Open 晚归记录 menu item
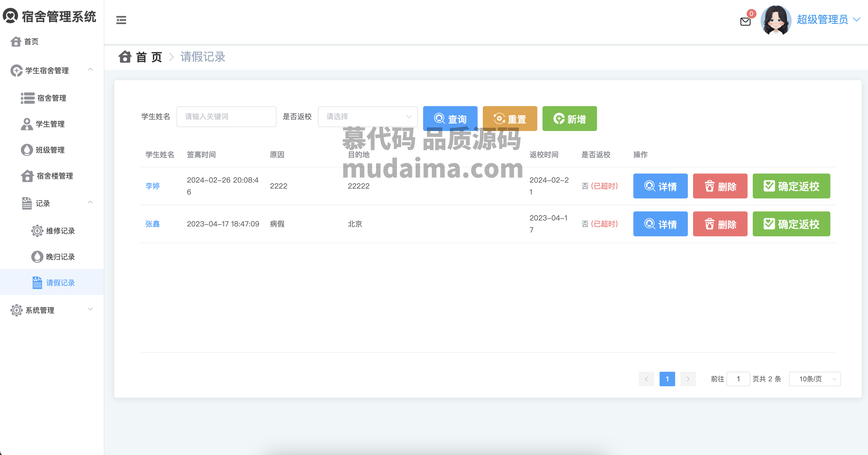Screen dimensions: 868x455 click(x=52, y=257)
